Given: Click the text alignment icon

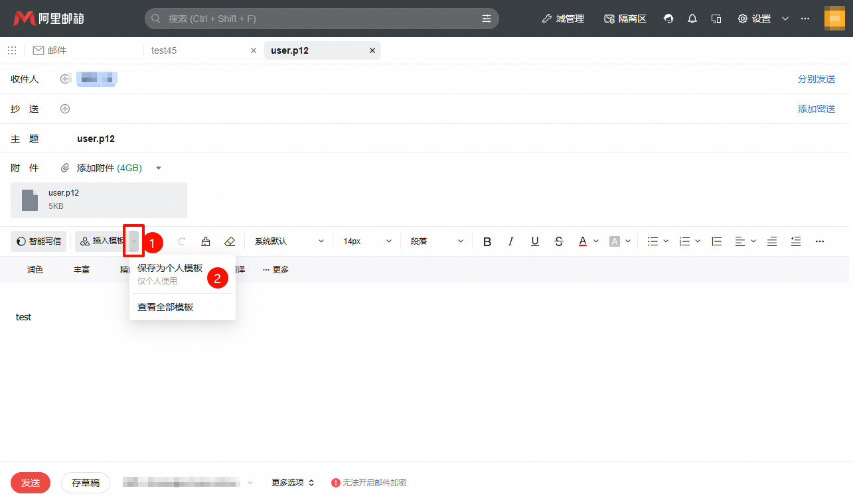Looking at the screenshot, I should tap(740, 241).
